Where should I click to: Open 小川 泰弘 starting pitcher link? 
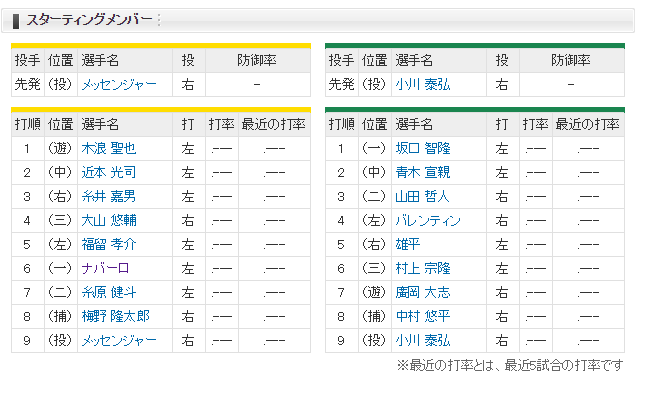pyautogui.click(x=422, y=84)
